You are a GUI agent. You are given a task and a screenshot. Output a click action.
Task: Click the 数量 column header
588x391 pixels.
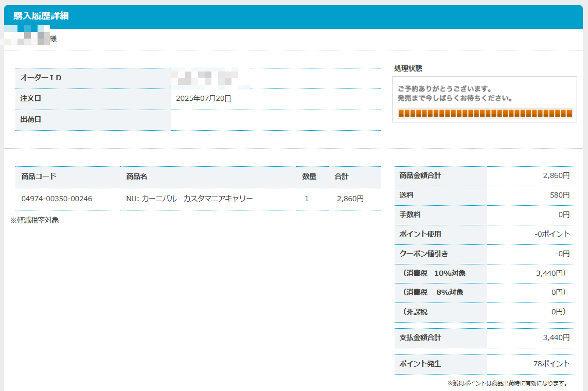(309, 176)
